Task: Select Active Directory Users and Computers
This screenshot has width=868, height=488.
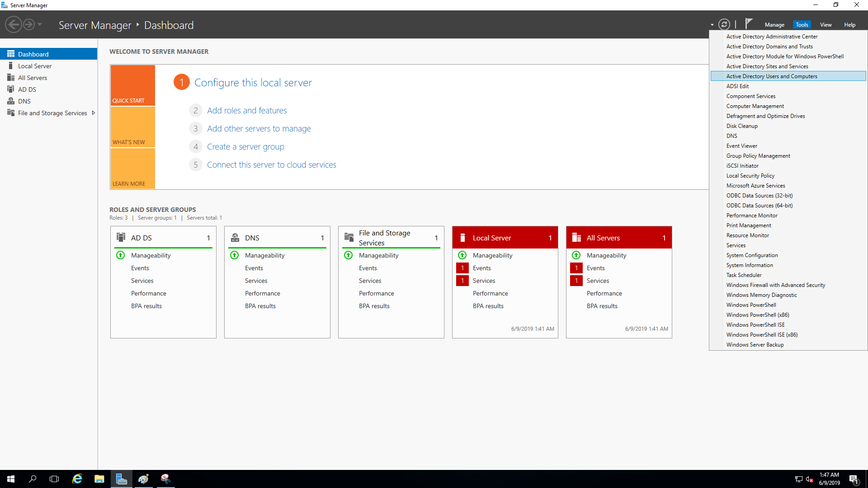Action: (x=772, y=76)
